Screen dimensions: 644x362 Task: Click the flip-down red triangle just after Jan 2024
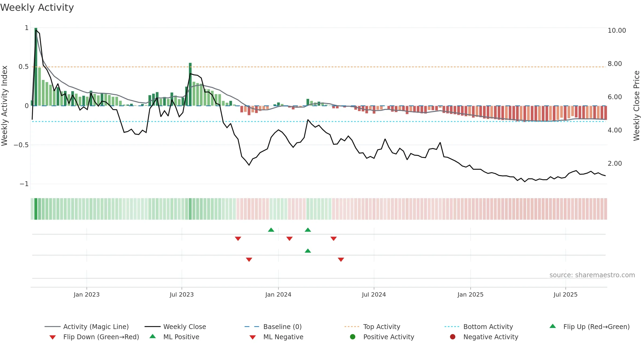click(x=290, y=239)
